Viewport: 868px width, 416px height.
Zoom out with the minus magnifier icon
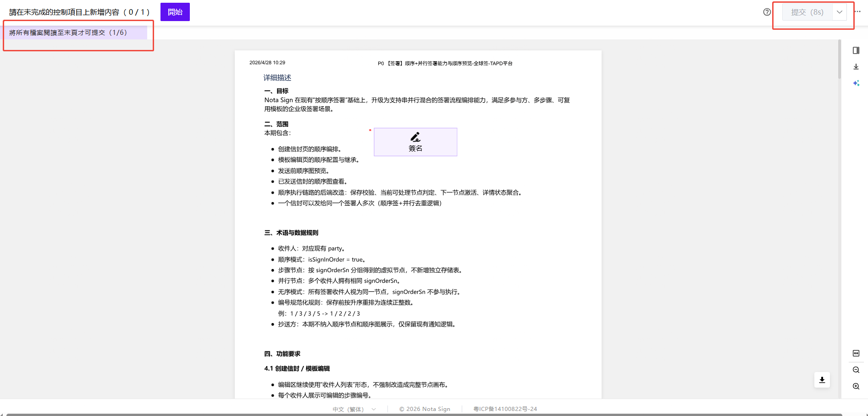(x=856, y=370)
